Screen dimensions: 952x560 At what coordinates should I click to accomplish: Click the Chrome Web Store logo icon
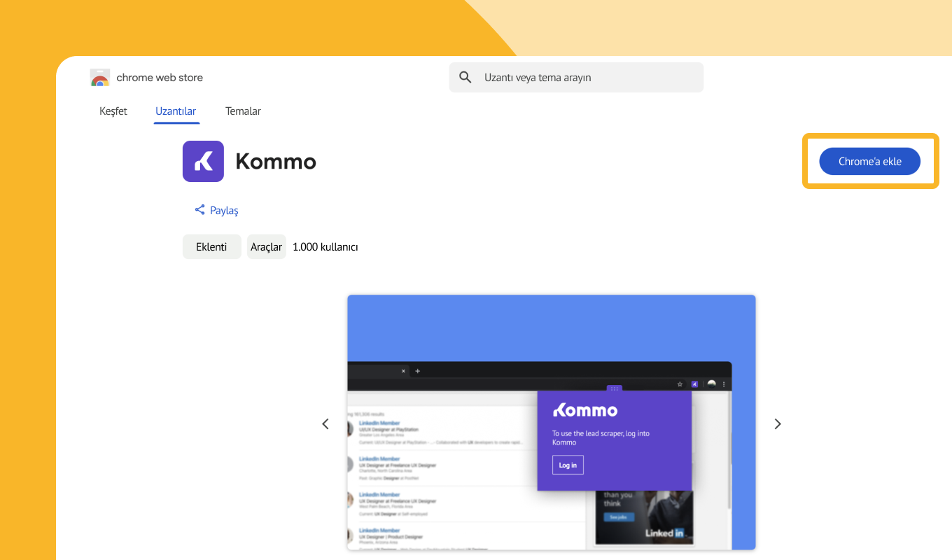click(x=100, y=78)
